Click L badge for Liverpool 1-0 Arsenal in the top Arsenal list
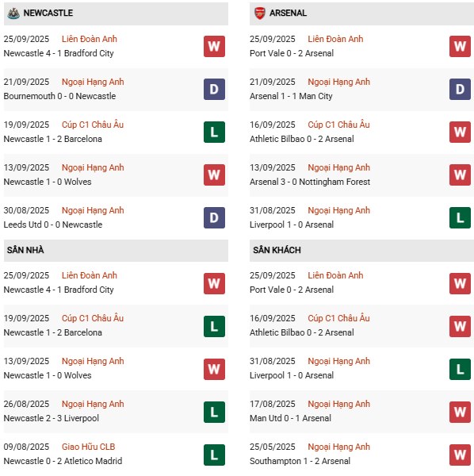The width and height of the screenshot is (474, 476). 460,217
